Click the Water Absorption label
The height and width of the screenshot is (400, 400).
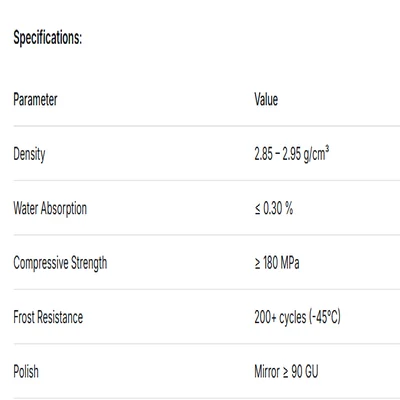click(x=50, y=209)
